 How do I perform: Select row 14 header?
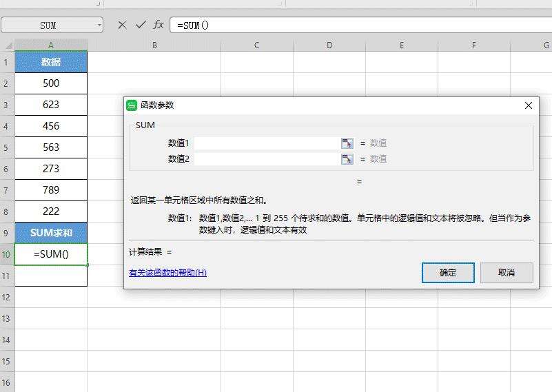coord(7,340)
